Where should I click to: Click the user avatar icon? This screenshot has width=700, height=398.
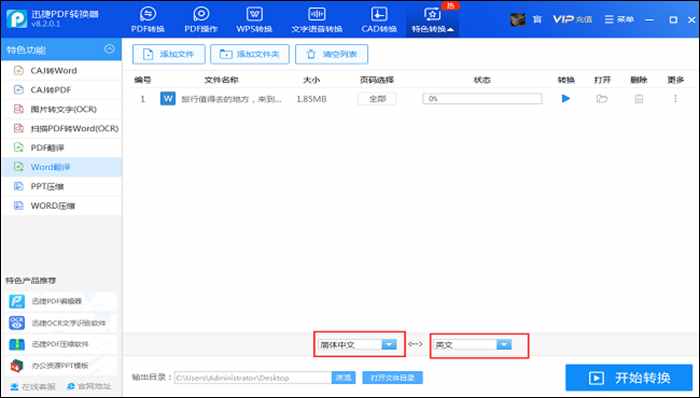coord(517,20)
